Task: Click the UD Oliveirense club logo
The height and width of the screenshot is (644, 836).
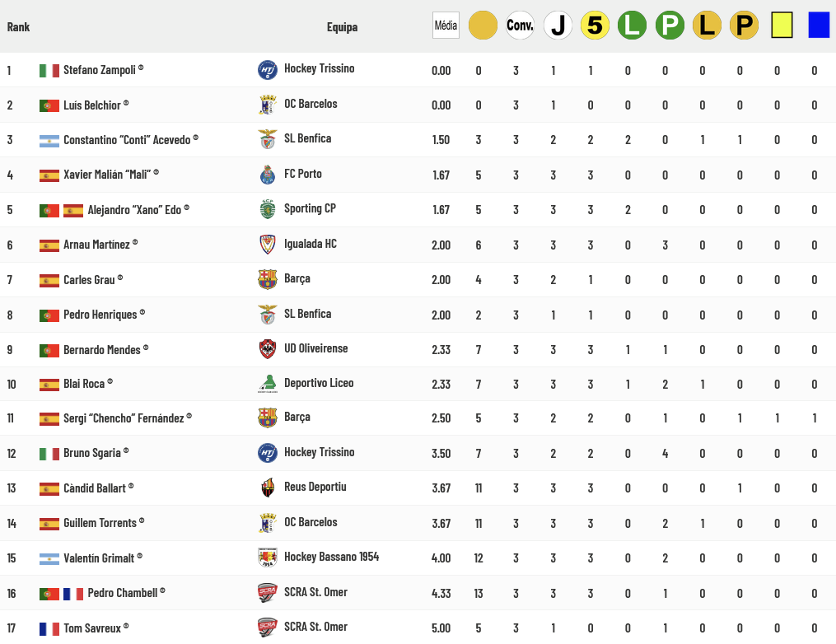Action: pyautogui.click(x=267, y=349)
